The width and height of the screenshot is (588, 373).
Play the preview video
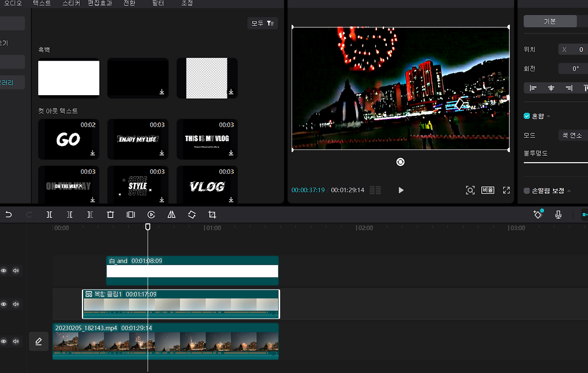pos(401,190)
